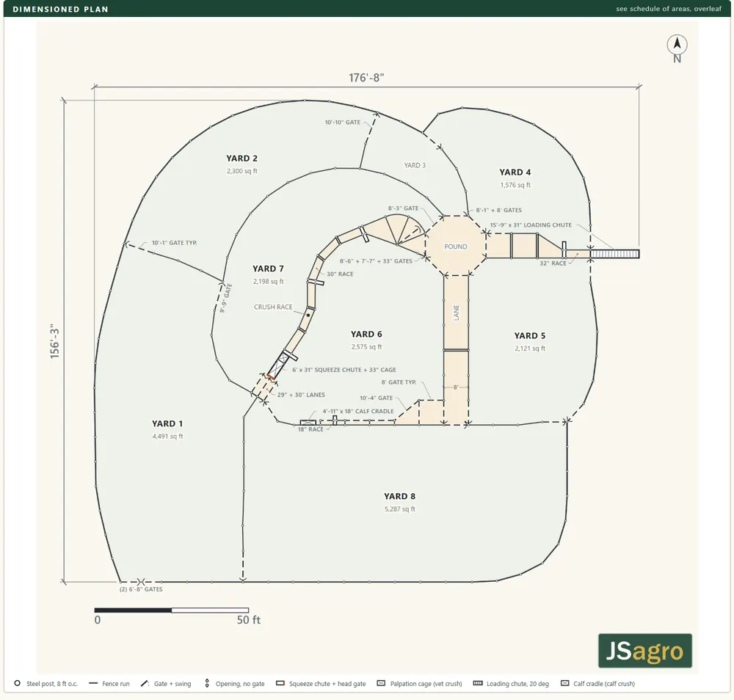Click the 8' GATE TYP. annotation
The width and height of the screenshot is (734, 700).
(399, 382)
